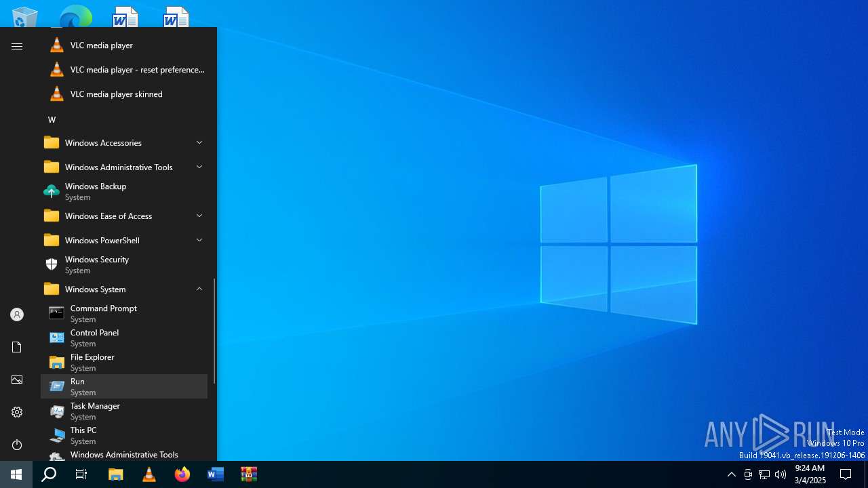Select the Microsoft Edge desktop icon
Viewport: 868px width, 488px height.
pyautogui.click(x=76, y=16)
